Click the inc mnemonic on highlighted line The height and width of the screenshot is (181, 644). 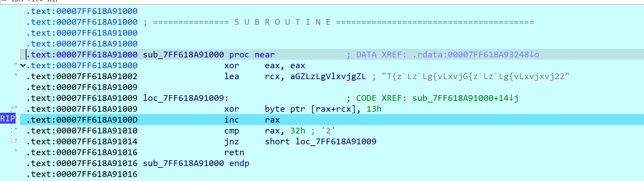coord(231,120)
